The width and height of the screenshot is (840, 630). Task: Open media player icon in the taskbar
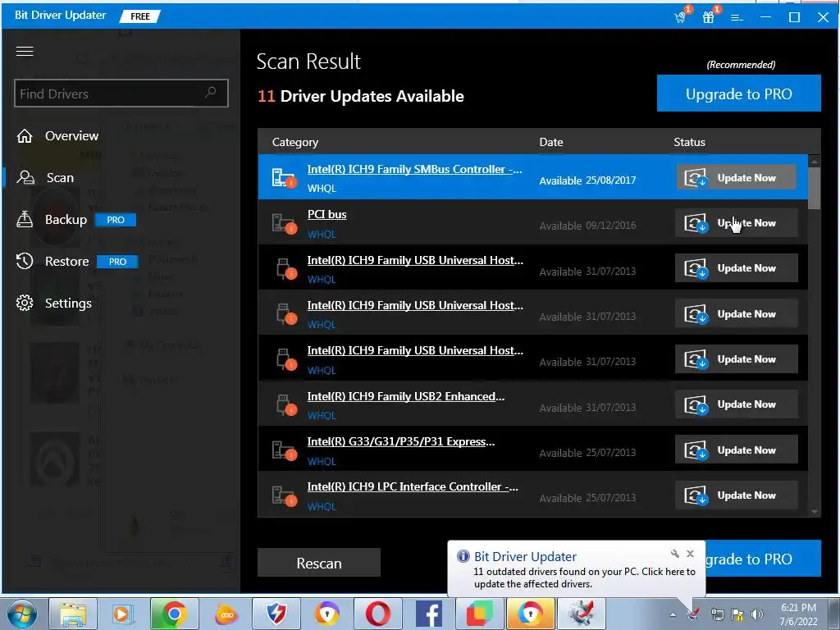pos(124,614)
